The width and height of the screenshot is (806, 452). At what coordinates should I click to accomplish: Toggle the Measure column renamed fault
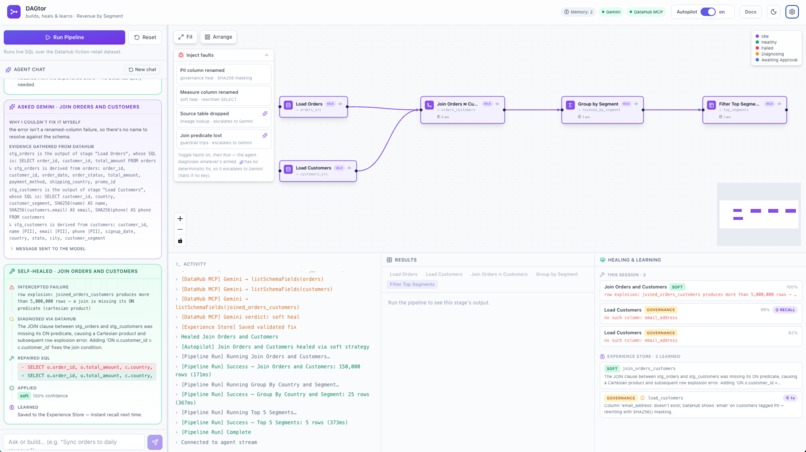click(x=224, y=96)
